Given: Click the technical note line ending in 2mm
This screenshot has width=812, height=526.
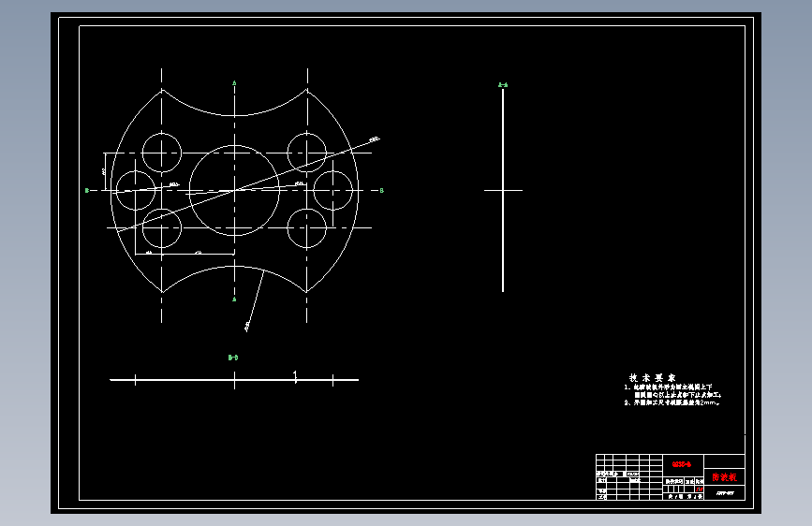Looking at the screenshot, I should pyautogui.click(x=672, y=402).
